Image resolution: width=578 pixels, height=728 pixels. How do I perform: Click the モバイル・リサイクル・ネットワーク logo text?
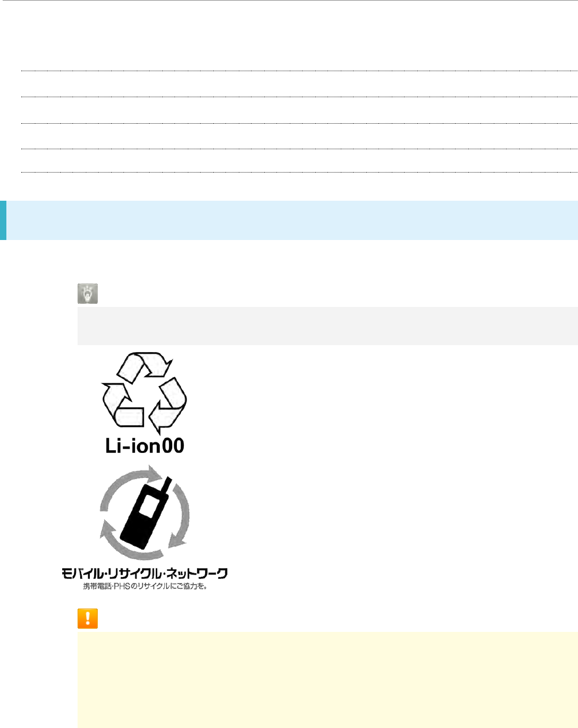(144, 574)
